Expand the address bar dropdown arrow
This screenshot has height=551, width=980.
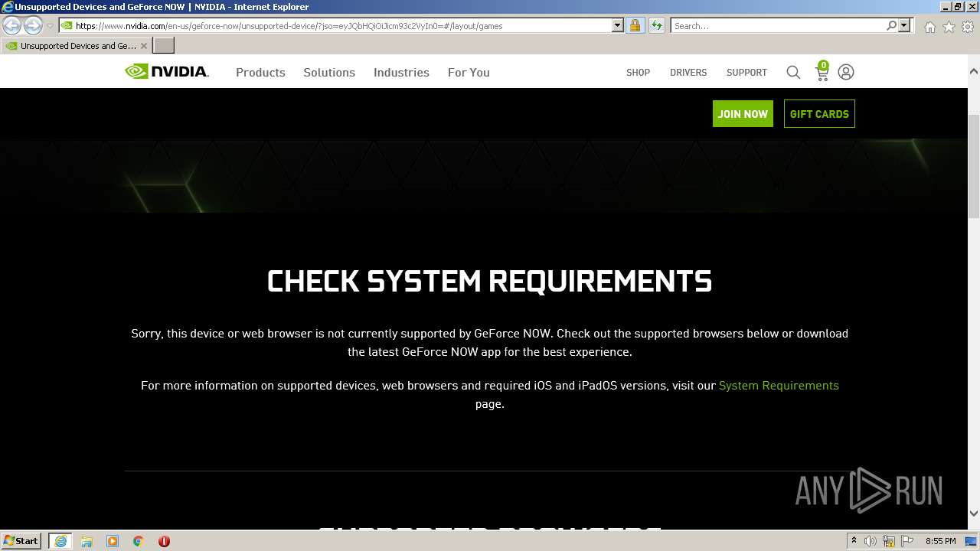[618, 25]
